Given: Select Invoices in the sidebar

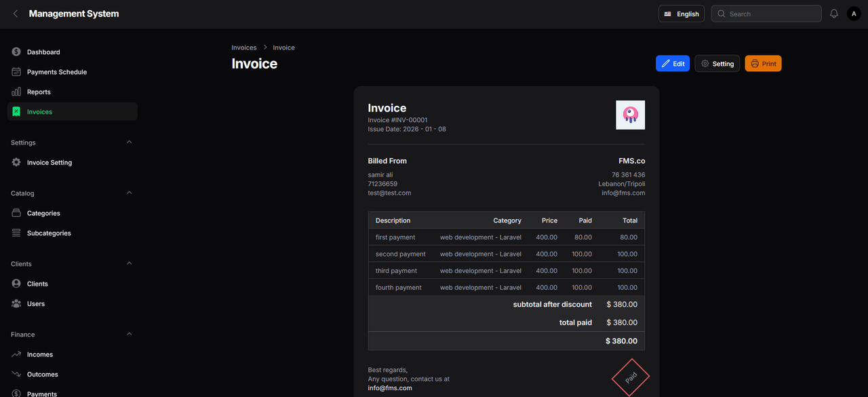Looking at the screenshot, I should point(73,111).
